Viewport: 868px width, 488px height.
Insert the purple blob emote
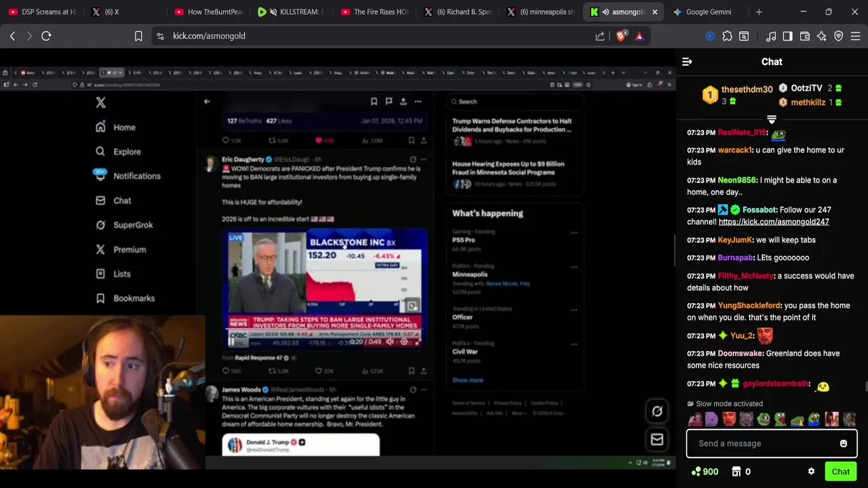click(711, 420)
